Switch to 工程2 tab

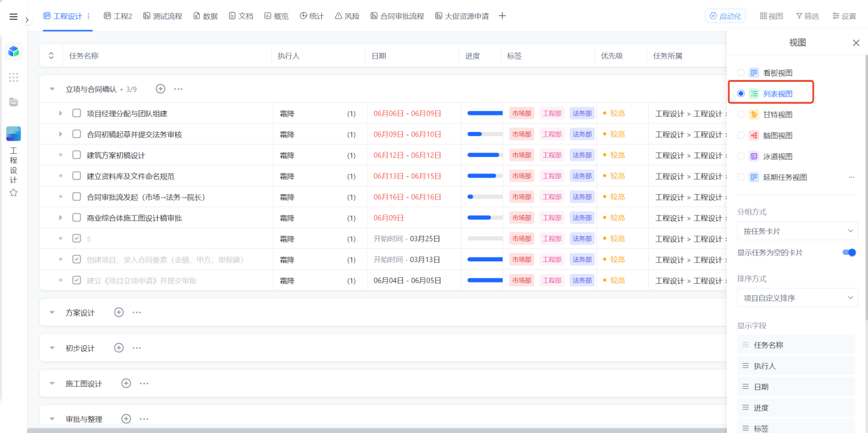[118, 16]
